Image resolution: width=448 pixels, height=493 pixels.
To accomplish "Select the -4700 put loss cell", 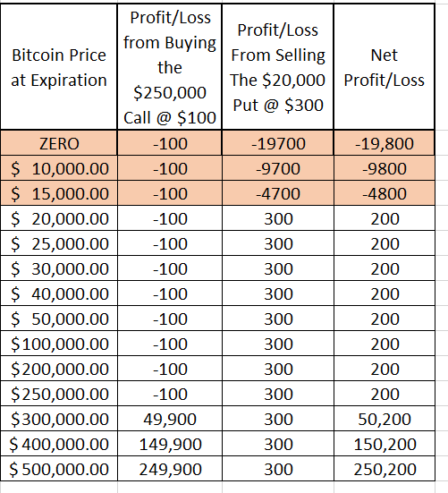I will [278, 193].
